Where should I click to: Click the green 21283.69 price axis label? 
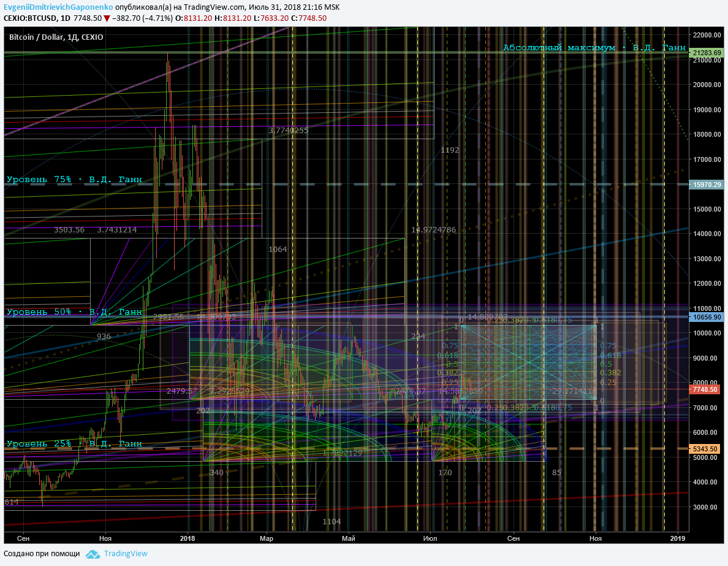707,53
